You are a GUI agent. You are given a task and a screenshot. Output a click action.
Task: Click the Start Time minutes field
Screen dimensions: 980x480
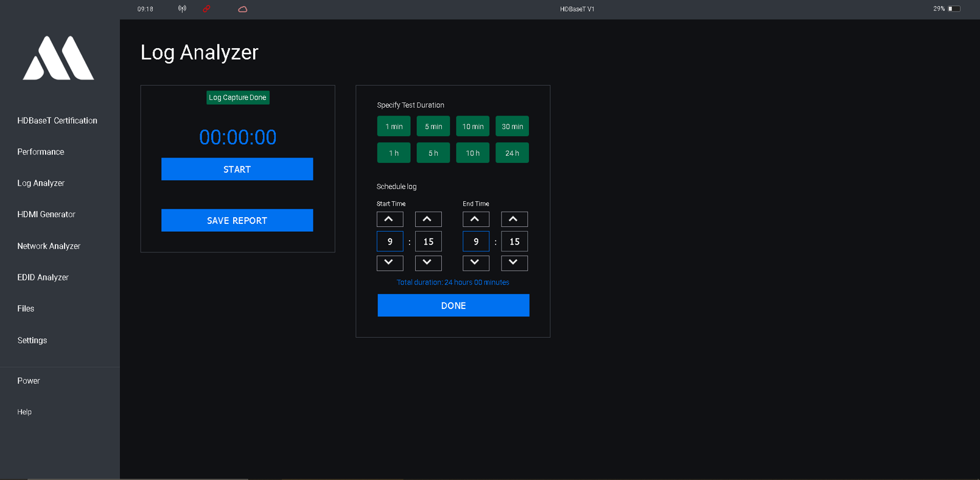point(428,242)
